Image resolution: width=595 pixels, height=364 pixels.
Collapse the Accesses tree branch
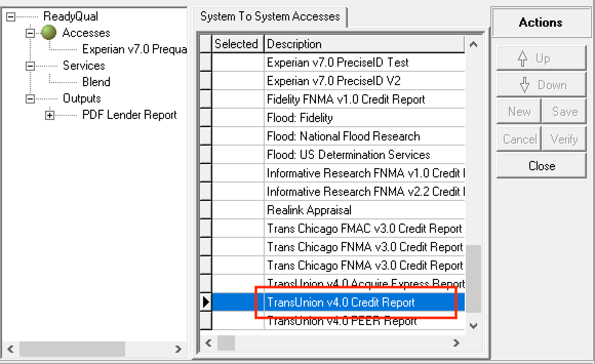(x=30, y=33)
